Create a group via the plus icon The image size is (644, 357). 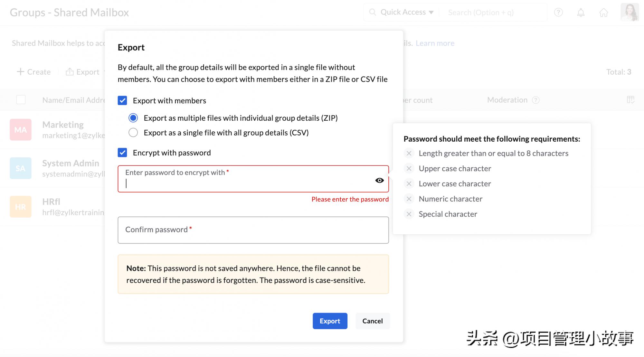click(21, 71)
